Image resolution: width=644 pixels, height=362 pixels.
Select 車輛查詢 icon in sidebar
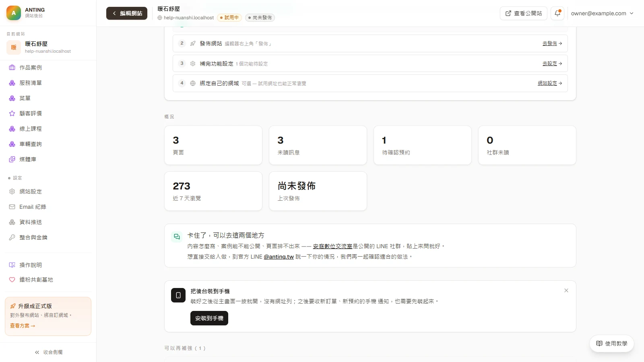pos(12,144)
